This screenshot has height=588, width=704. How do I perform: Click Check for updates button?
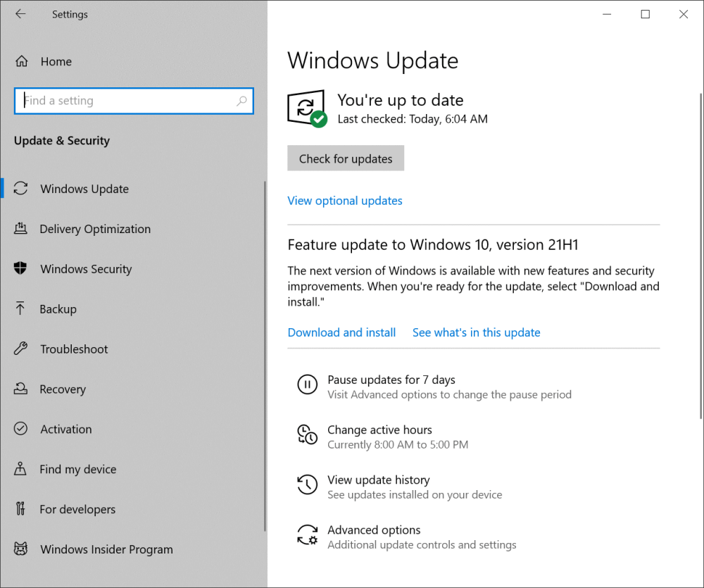(346, 158)
